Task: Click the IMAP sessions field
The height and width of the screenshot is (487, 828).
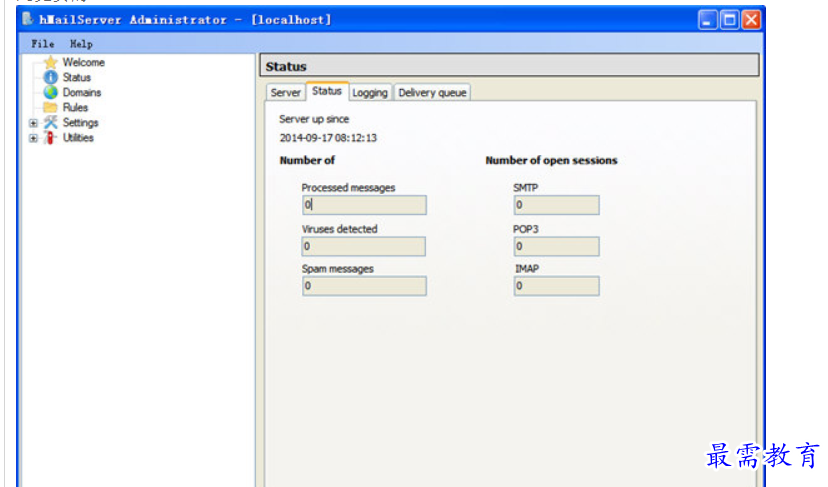Action: (x=557, y=286)
